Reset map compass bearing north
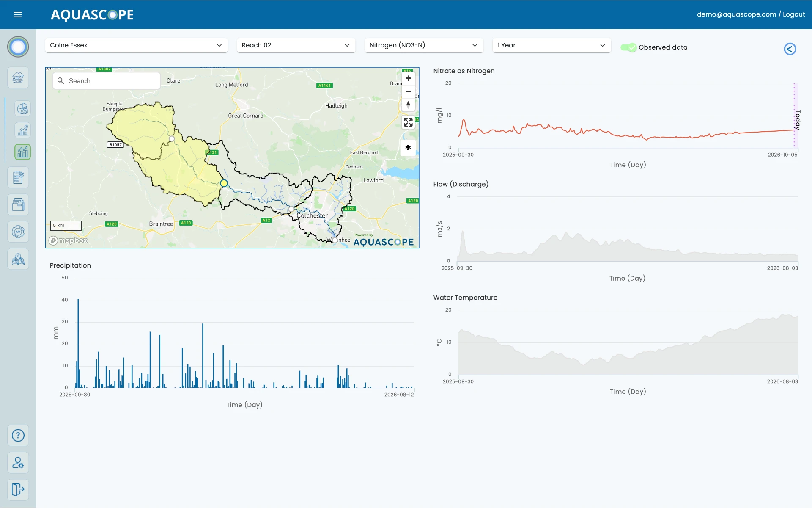812x508 pixels. 408,105
